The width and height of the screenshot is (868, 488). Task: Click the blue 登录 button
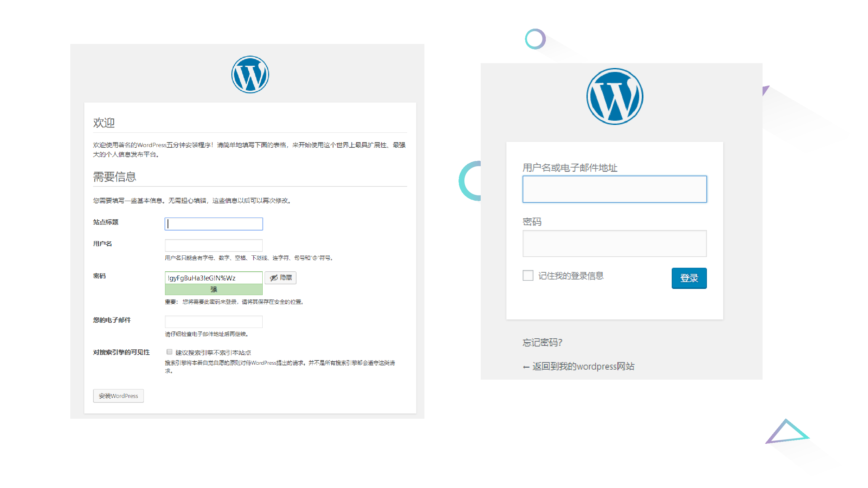pos(689,278)
